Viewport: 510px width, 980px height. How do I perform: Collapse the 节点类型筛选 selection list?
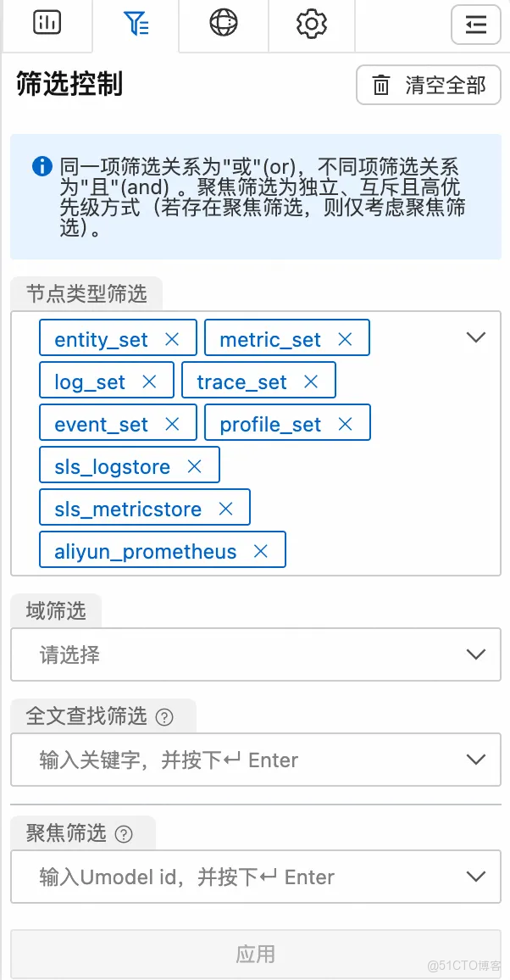tap(475, 337)
